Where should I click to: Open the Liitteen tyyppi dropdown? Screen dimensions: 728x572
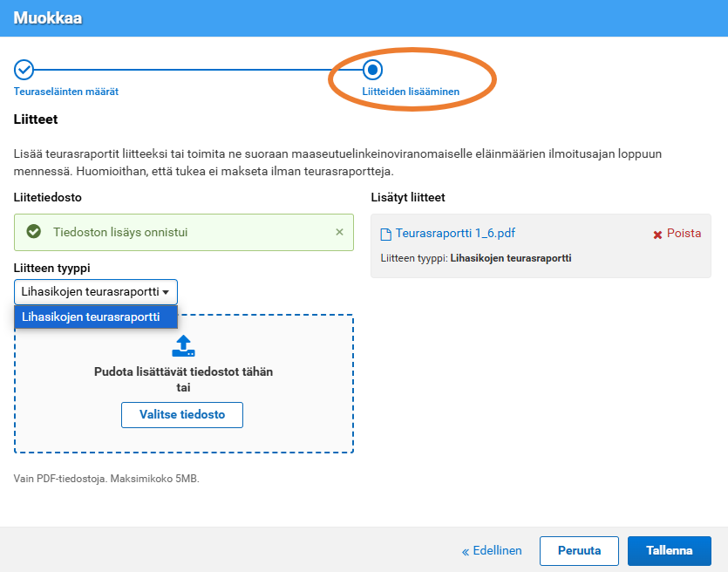click(x=96, y=292)
